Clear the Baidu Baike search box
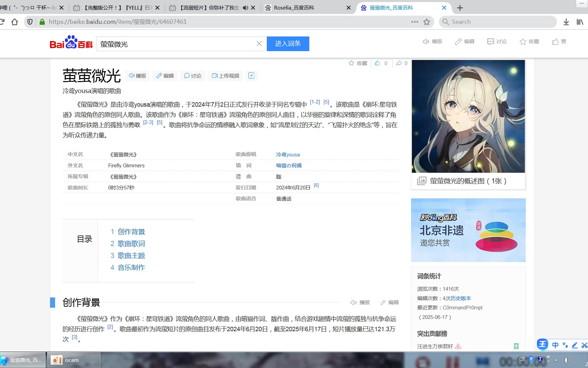Image resolution: width=588 pixels, height=368 pixels. tap(259, 44)
